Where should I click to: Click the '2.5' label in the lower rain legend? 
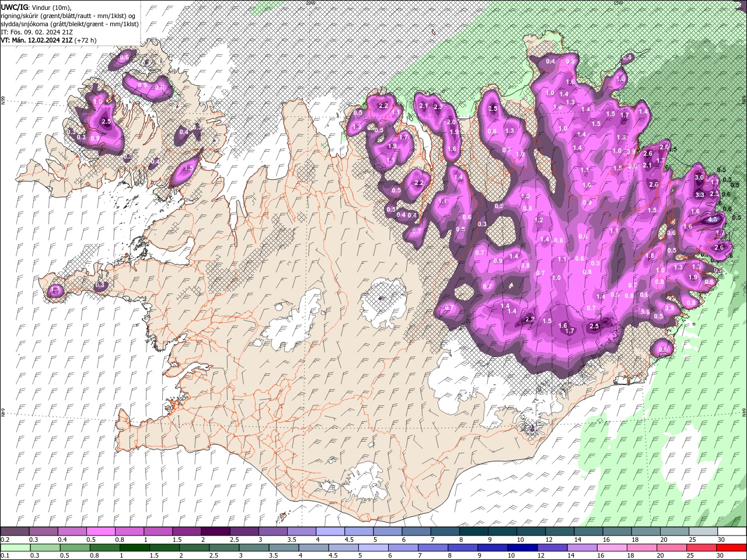tap(214, 556)
